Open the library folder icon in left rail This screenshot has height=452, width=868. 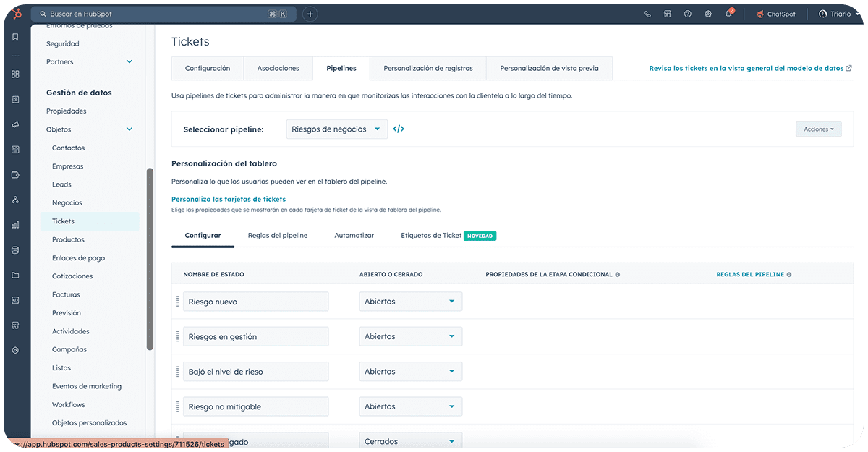tap(16, 275)
